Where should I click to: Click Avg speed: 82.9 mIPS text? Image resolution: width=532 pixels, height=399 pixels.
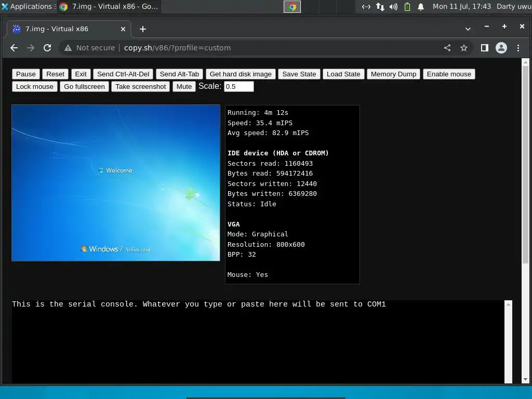[268, 132]
